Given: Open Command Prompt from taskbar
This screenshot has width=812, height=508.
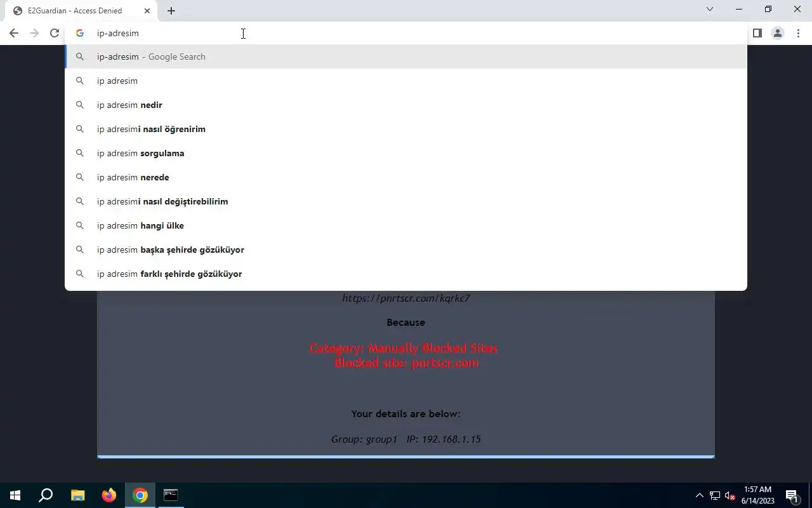Looking at the screenshot, I should pos(171,495).
